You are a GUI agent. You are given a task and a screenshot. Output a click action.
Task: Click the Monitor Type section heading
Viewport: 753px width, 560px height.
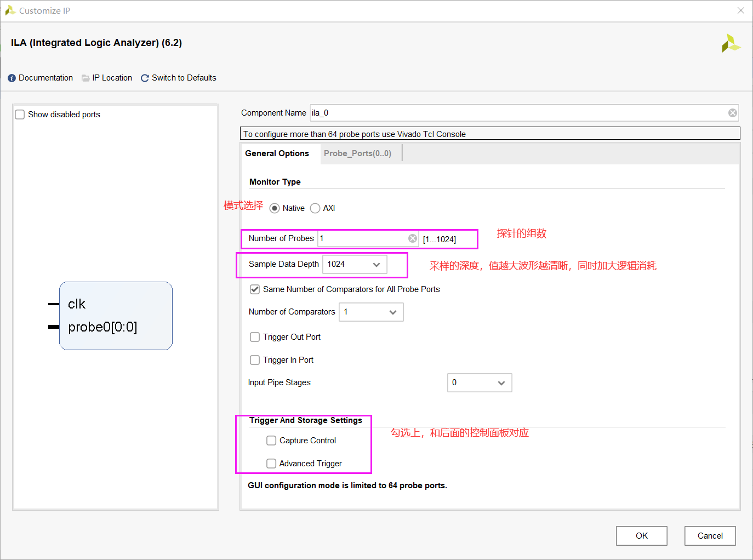(275, 182)
